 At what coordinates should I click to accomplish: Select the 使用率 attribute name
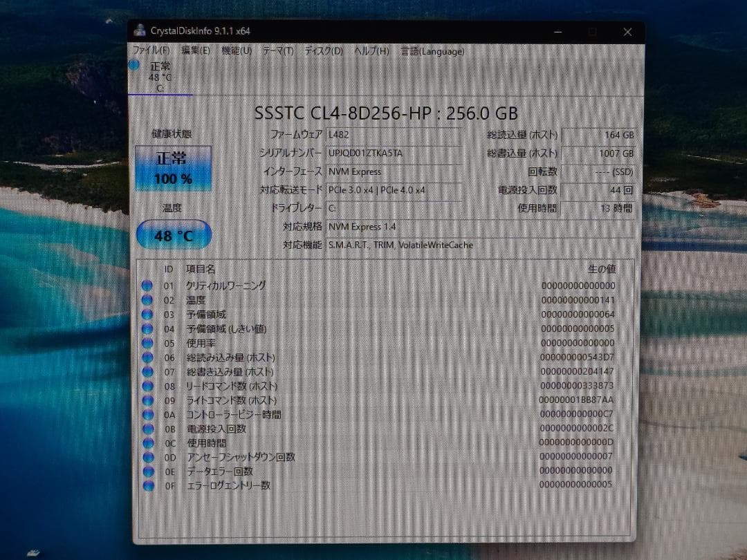pyautogui.click(x=201, y=343)
